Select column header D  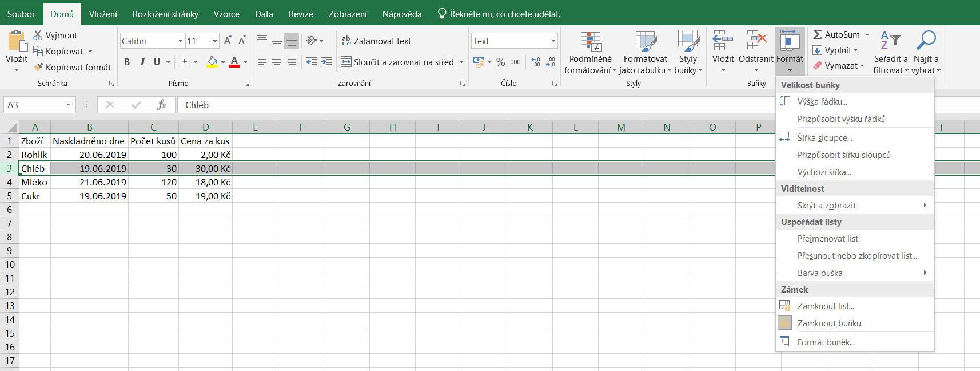point(206,127)
